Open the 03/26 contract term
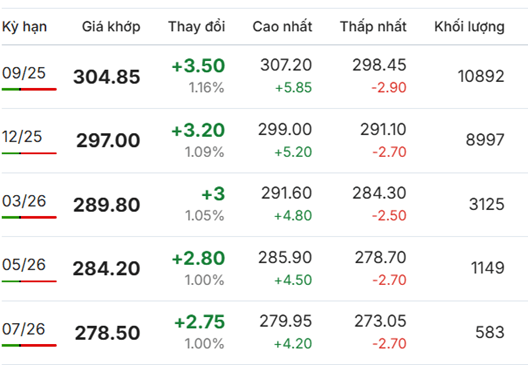Viewport: 528px width, 365px height. coord(24,201)
